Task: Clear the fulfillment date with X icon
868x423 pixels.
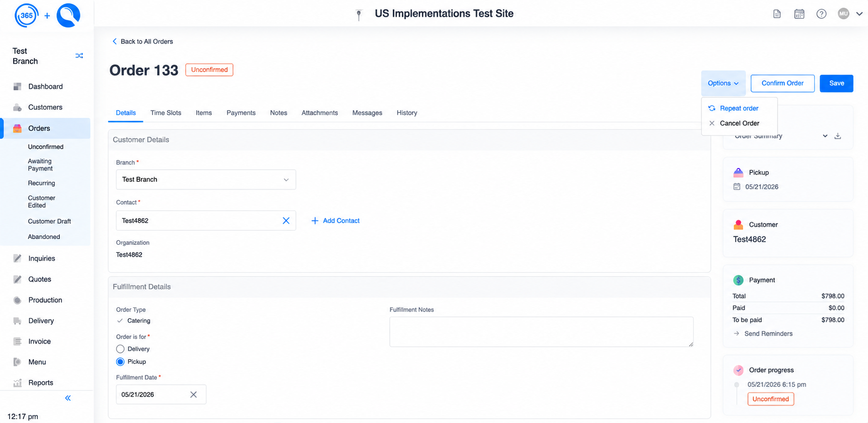Action: (193, 395)
